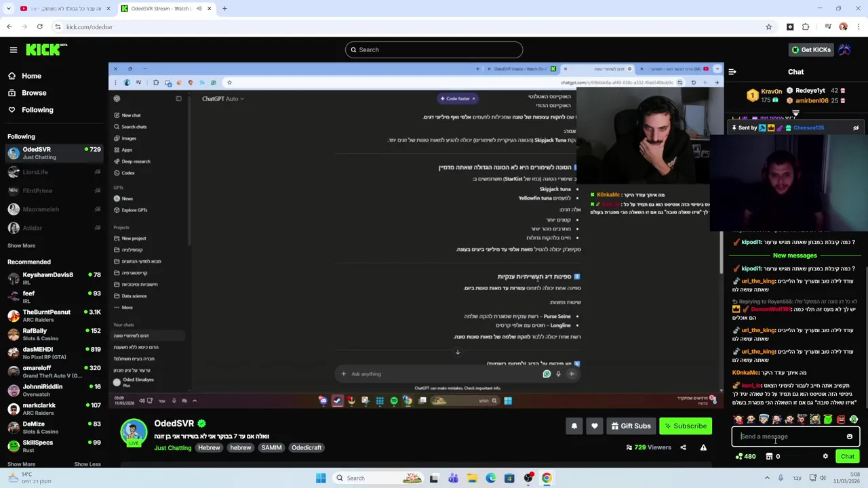The height and width of the screenshot is (488, 868).
Task: Go back in Chrome
Action: (9, 26)
